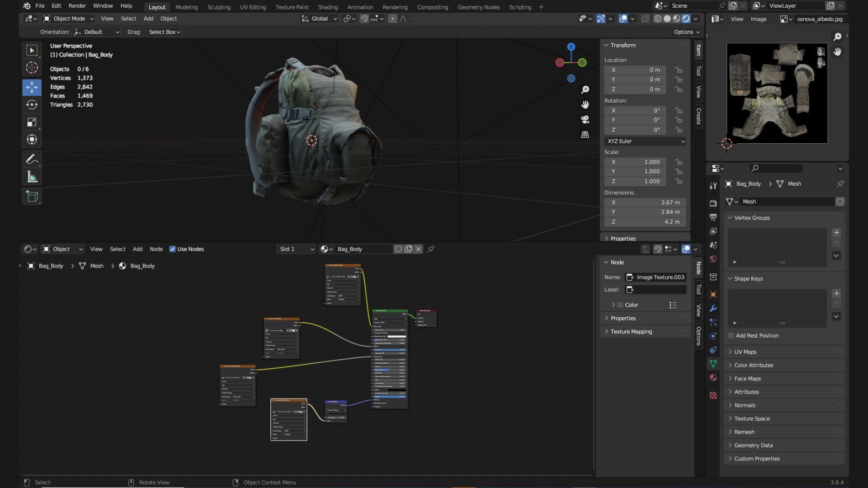This screenshot has height=488, width=868.
Task: Open Texture properties checker icon
Action: (713, 395)
